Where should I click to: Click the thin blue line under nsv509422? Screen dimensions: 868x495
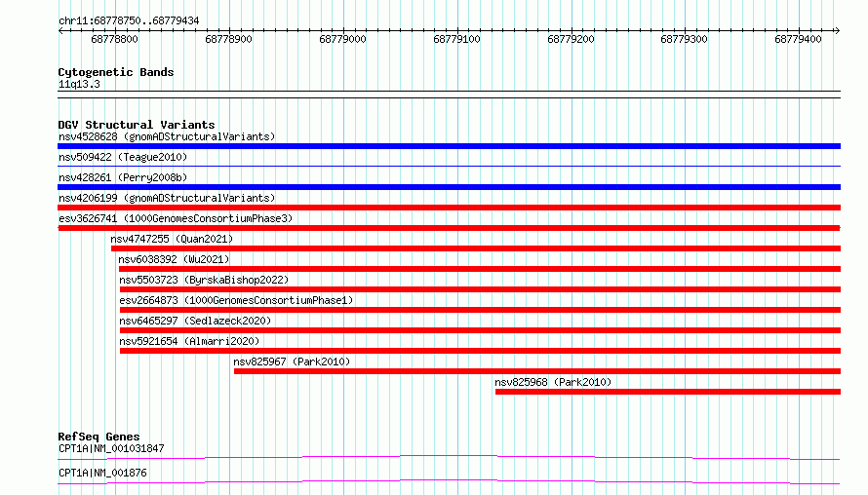point(449,166)
